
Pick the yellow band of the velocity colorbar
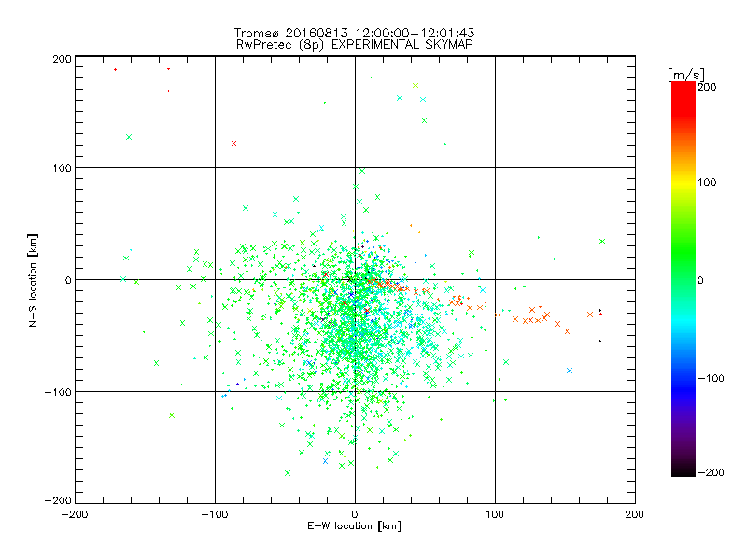click(x=684, y=183)
